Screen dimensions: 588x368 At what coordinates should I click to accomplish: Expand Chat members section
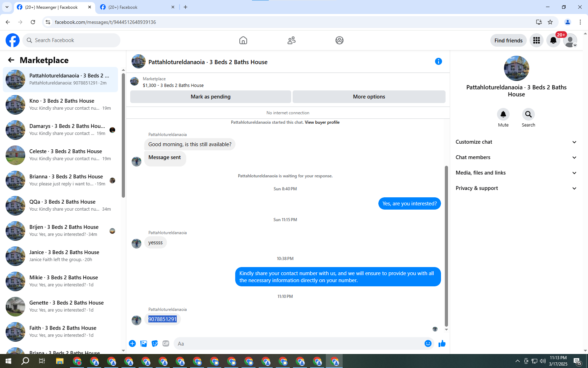tap(516, 157)
